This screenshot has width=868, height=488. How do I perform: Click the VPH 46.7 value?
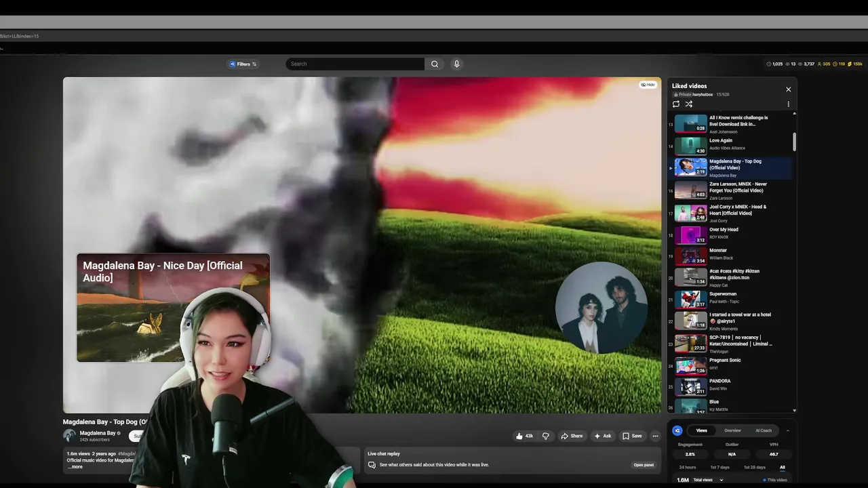774,454
